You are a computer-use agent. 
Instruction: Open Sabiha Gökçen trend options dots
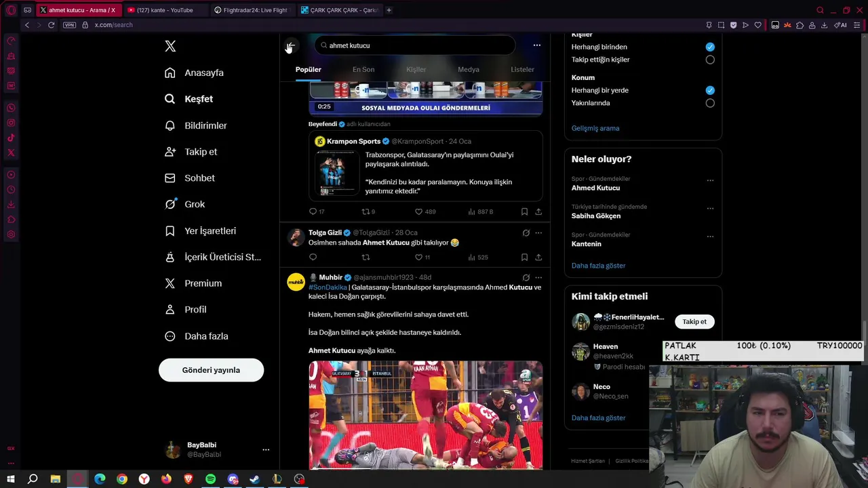point(710,208)
